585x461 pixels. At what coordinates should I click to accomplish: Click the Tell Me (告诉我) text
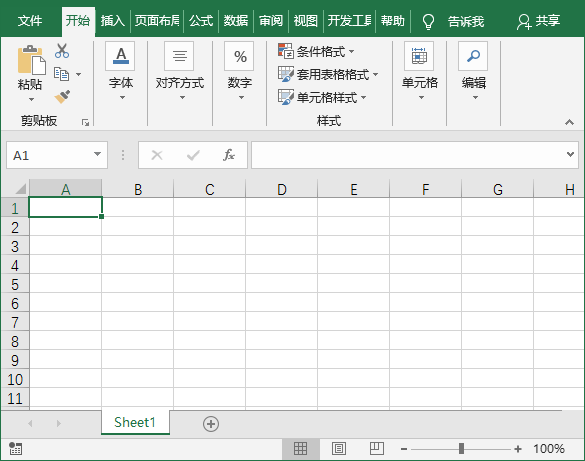tap(466, 22)
